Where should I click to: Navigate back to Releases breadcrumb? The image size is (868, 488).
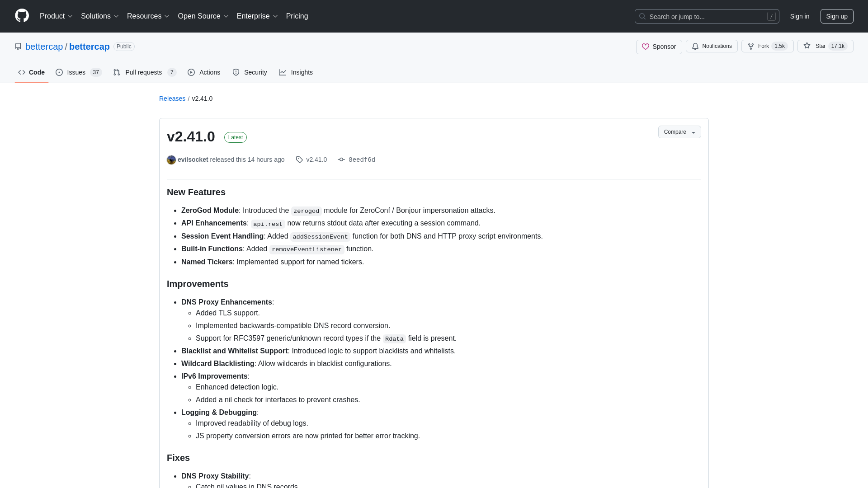172,99
